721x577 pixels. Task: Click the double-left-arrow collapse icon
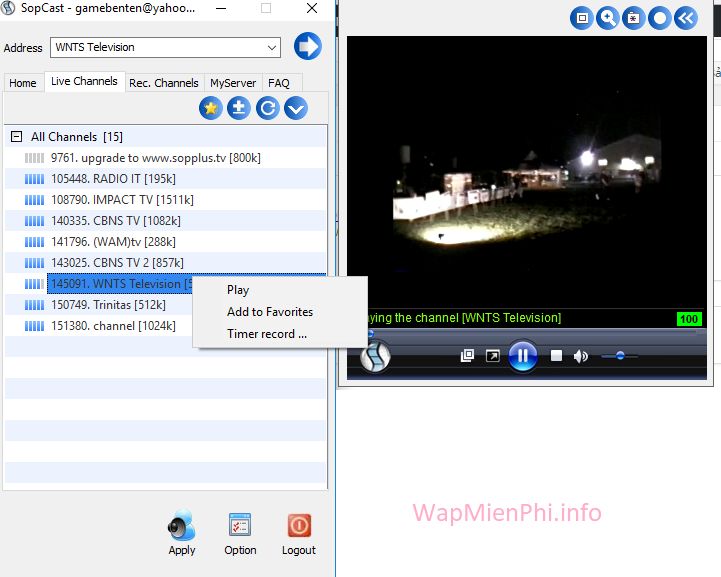point(686,18)
